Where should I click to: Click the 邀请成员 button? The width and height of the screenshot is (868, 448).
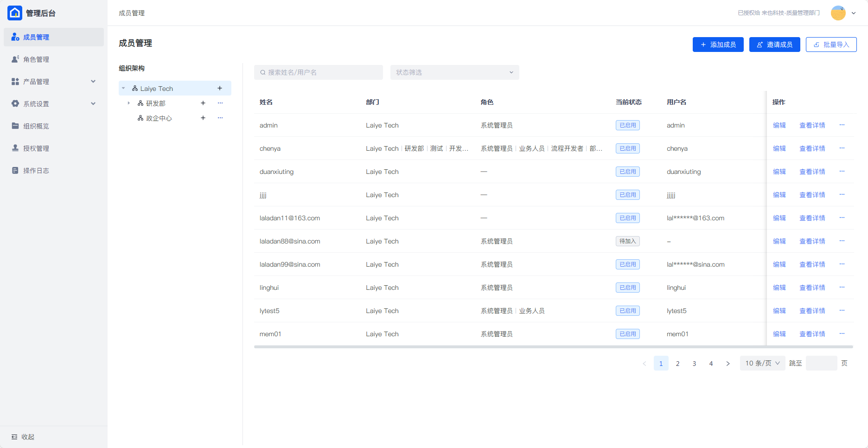pyautogui.click(x=775, y=45)
